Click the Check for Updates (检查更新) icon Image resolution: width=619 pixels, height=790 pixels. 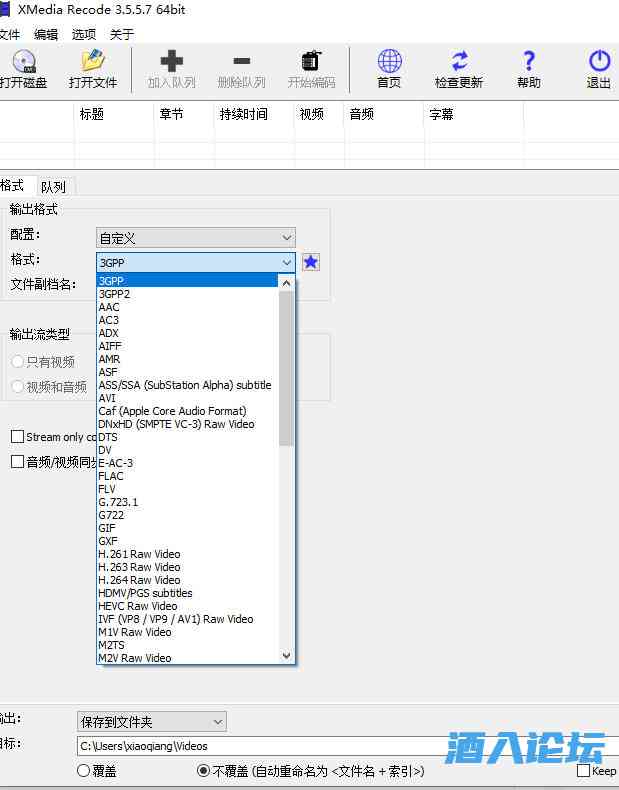[459, 62]
